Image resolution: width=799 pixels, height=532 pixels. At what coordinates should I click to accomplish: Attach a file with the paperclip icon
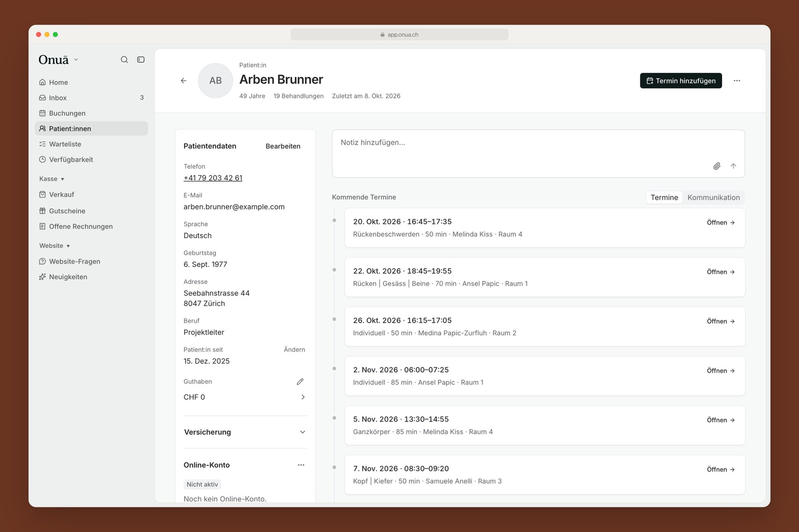click(717, 166)
